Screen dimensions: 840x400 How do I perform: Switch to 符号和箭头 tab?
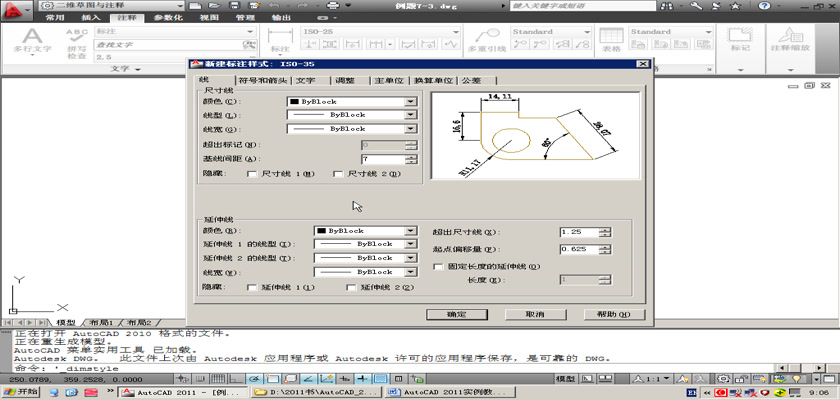click(x=264, y=80)
